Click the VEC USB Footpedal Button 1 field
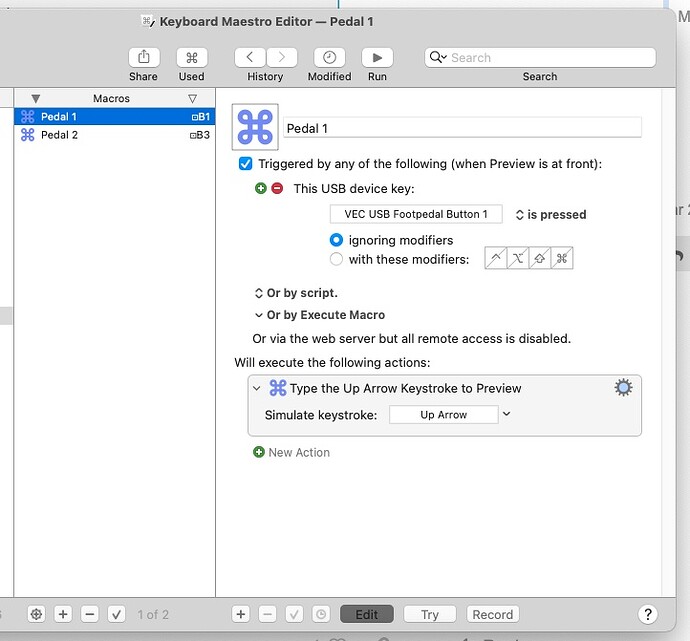Screen dimensions: 690x641 click(416, 214)
